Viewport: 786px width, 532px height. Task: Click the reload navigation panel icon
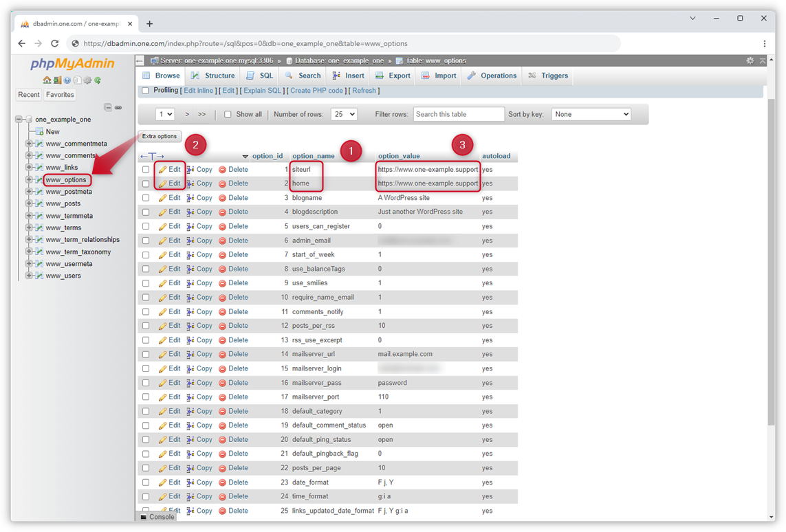point(98,80)
